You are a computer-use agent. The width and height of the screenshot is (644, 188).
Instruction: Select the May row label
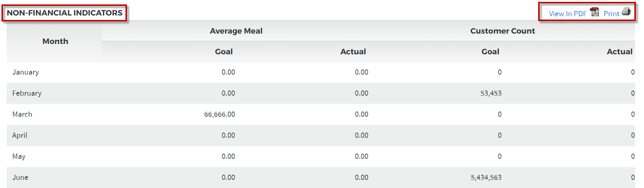[x=19, y=157]
